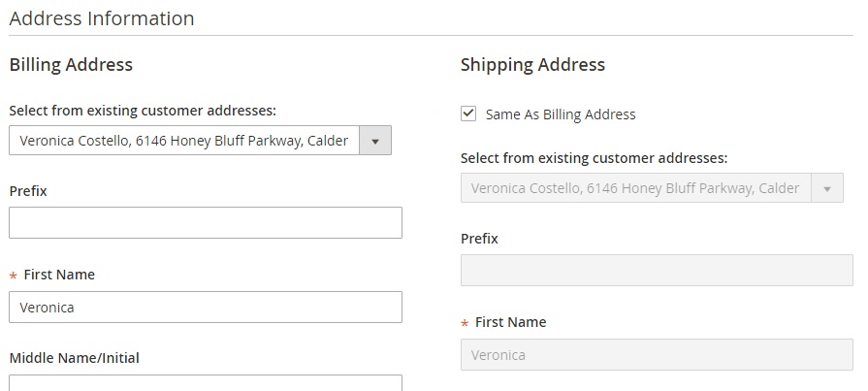Click the disabled shipping address dropdown arrow
Viewport: 868px width, 391px height.
826,188
